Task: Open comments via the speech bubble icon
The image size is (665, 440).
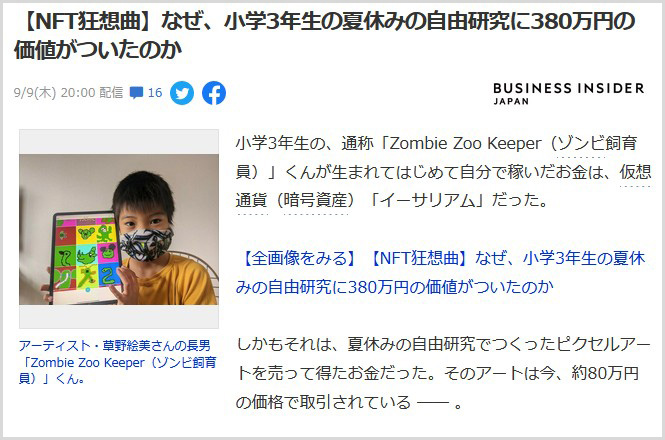Action: tap(136, 92)
